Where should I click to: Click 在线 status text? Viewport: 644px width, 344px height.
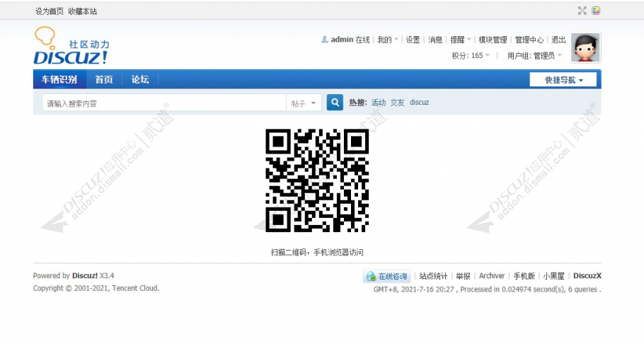[x=362, y=40]
